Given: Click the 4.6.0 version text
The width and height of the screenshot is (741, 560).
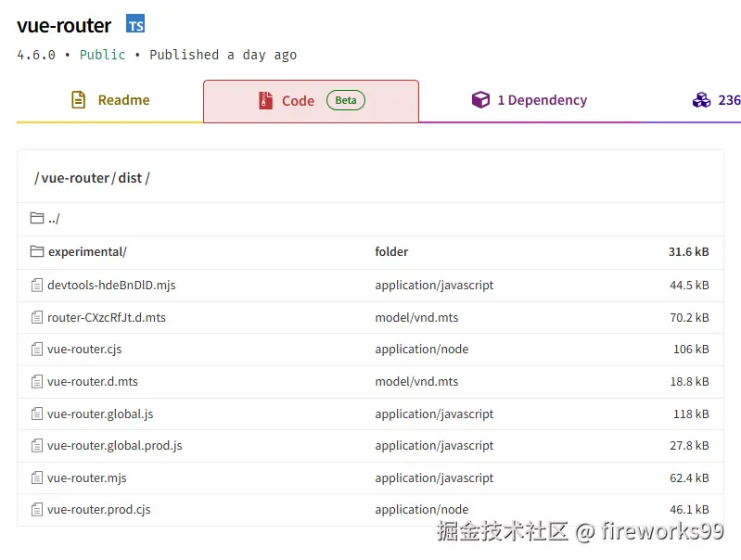Looking at the screenshot, I should [36, 55].
